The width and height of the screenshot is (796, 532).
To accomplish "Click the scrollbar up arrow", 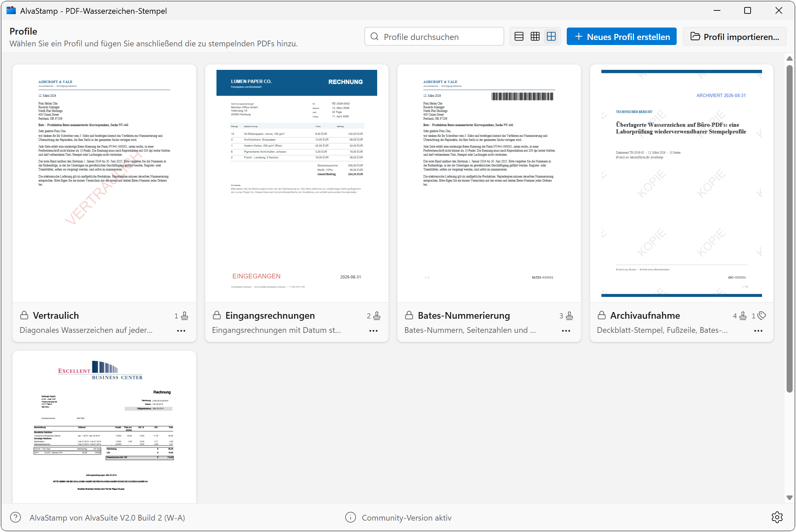I will 789,59.
